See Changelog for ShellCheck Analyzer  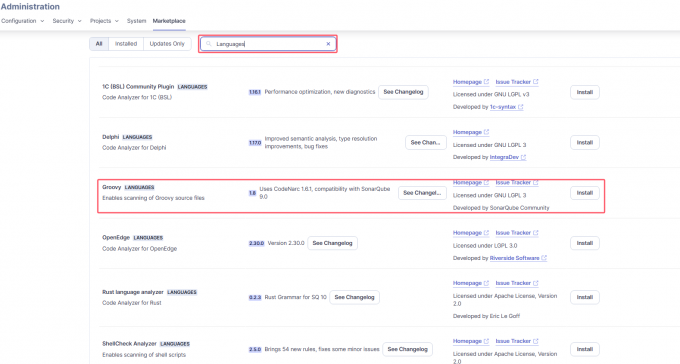[408, 349]
